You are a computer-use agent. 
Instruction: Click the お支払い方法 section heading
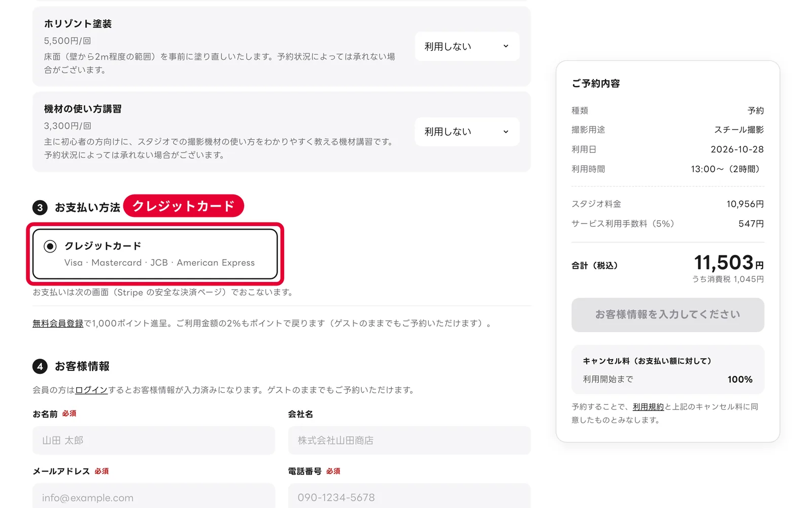tap(87, 207)
